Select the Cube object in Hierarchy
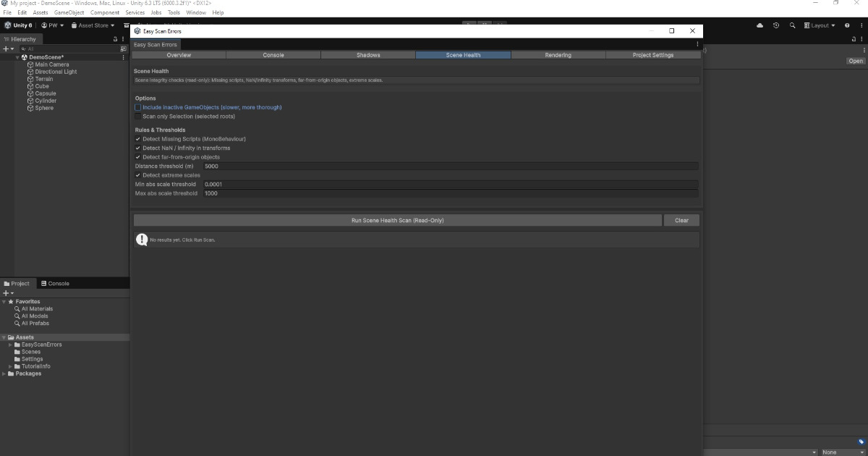Image resolution: width=868 pixels, height=456 pixels. (x=42, y=86)
